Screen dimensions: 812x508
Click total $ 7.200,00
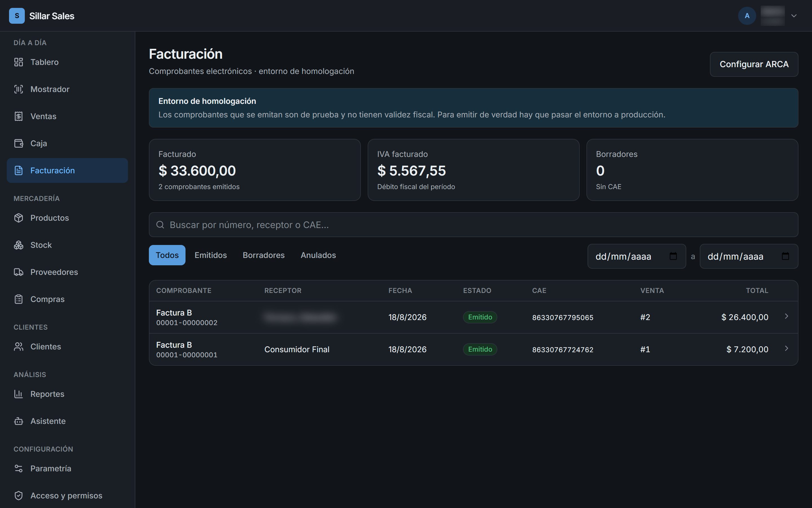point(747,349)
